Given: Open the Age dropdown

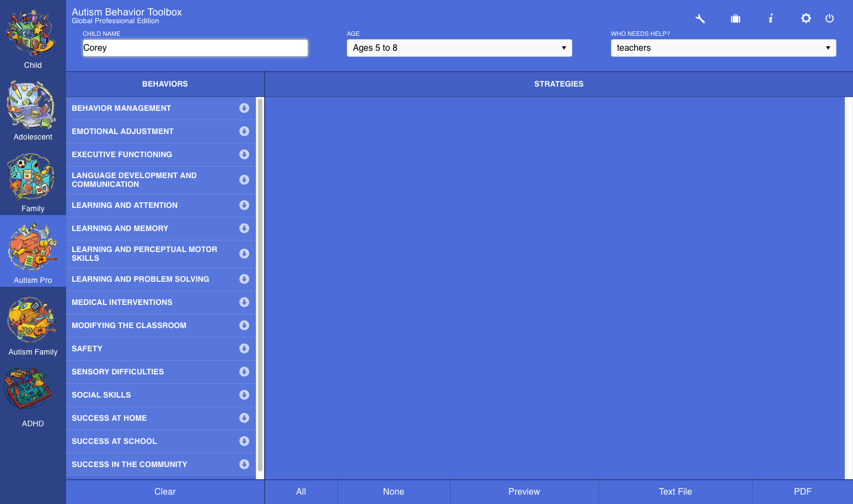Looking at the screenshot, I should (459, 48).
